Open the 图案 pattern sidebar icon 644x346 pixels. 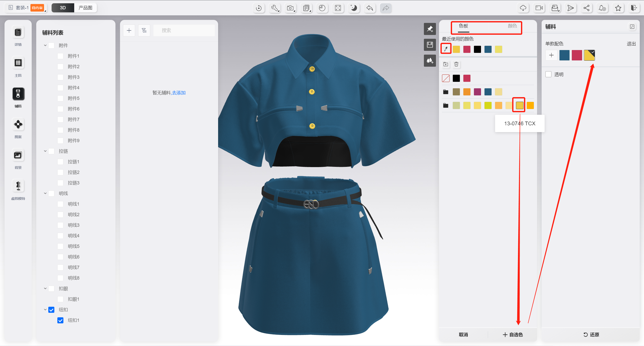[18, 125]
